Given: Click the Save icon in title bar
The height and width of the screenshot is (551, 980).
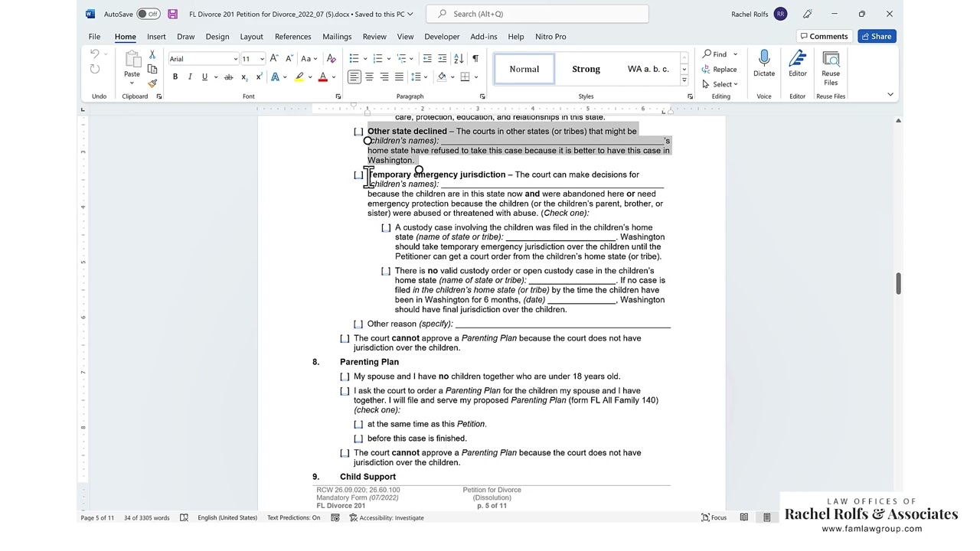Looking at the screenshot, I should pos(172,14).
